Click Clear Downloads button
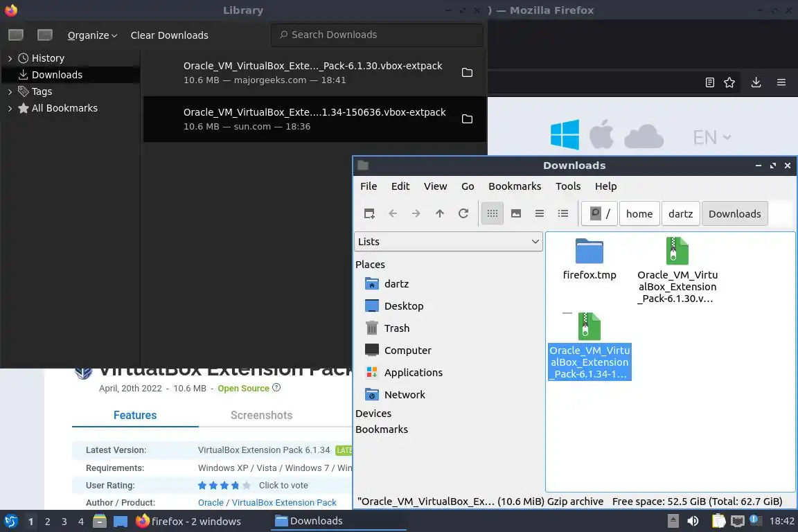 [170, 35]
